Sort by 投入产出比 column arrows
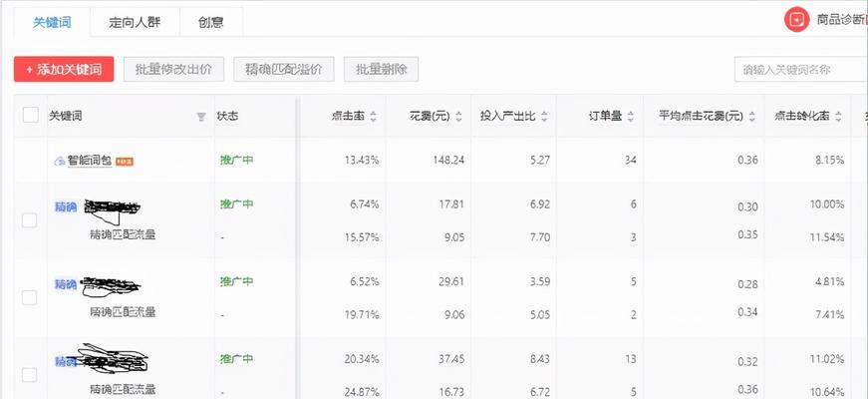 pos(545,117)
